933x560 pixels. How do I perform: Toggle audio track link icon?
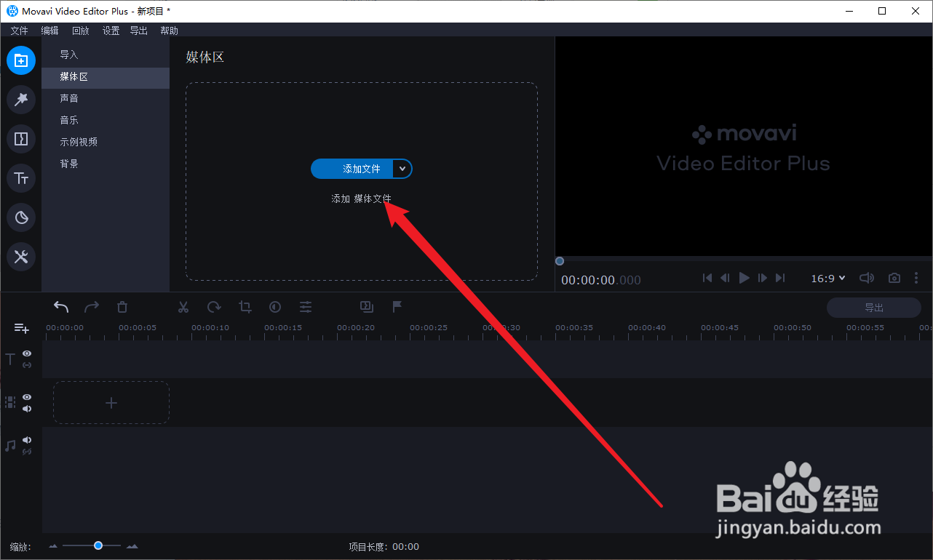pos(27,452)
